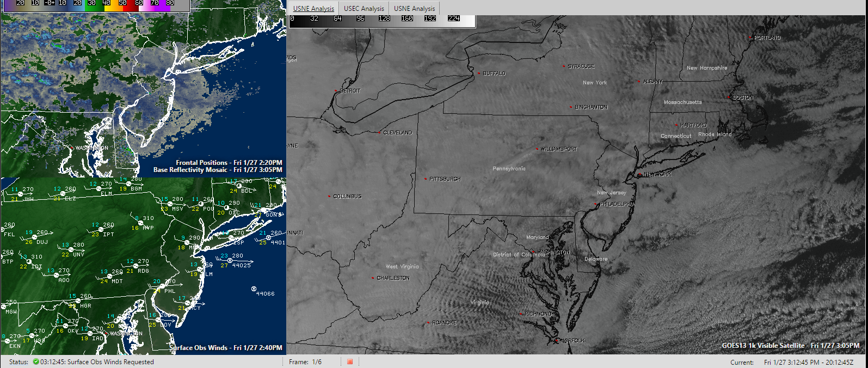
Task: Select the first USNE Analysis tab
Action: pyautogui.click(x=313, y=8)
